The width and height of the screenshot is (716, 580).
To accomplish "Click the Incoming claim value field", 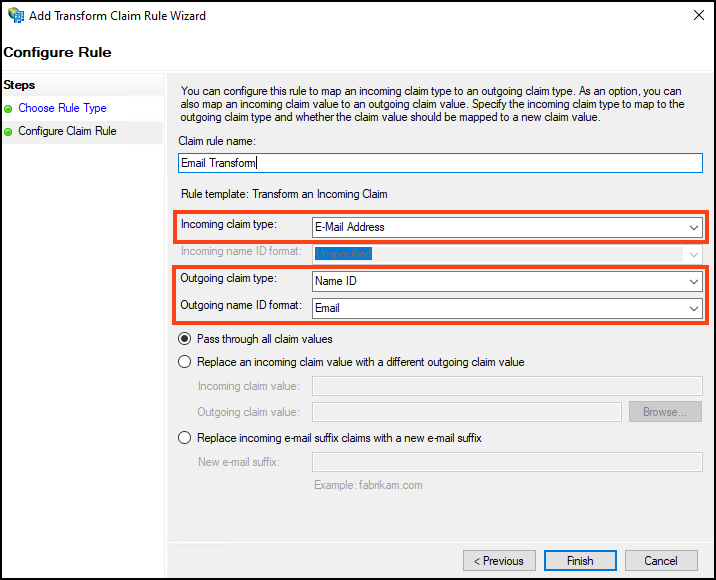I will tap(507, 386).
